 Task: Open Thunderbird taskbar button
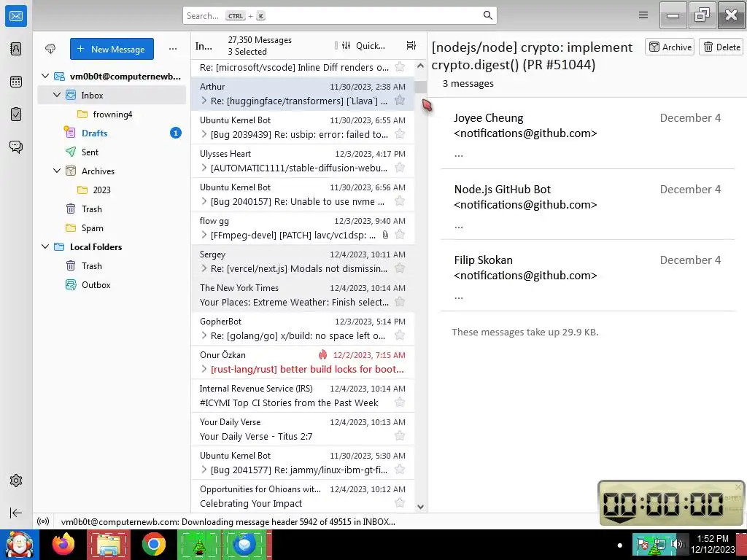[x=244, y=544]
